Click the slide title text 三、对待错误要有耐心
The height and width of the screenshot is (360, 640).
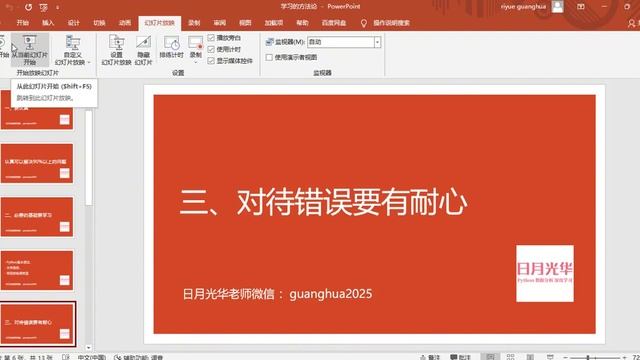324,202
